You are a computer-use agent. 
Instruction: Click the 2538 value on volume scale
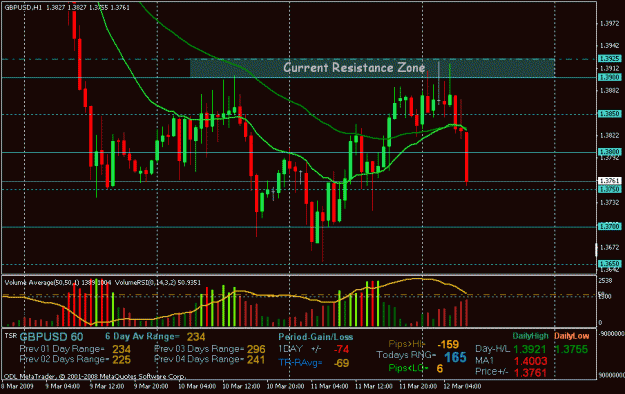tap(605, 281)
